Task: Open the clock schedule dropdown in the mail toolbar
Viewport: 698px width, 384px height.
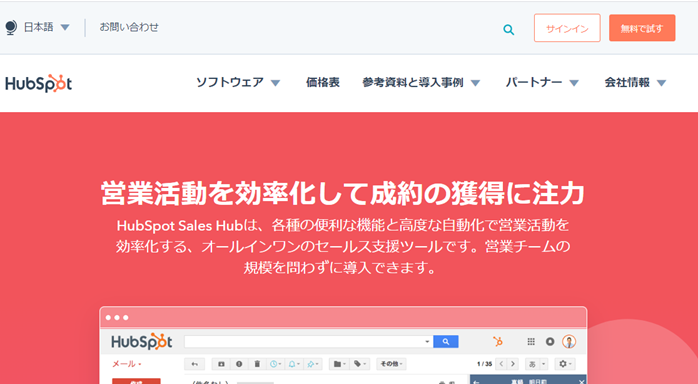Action: click(x=275, y=364)
